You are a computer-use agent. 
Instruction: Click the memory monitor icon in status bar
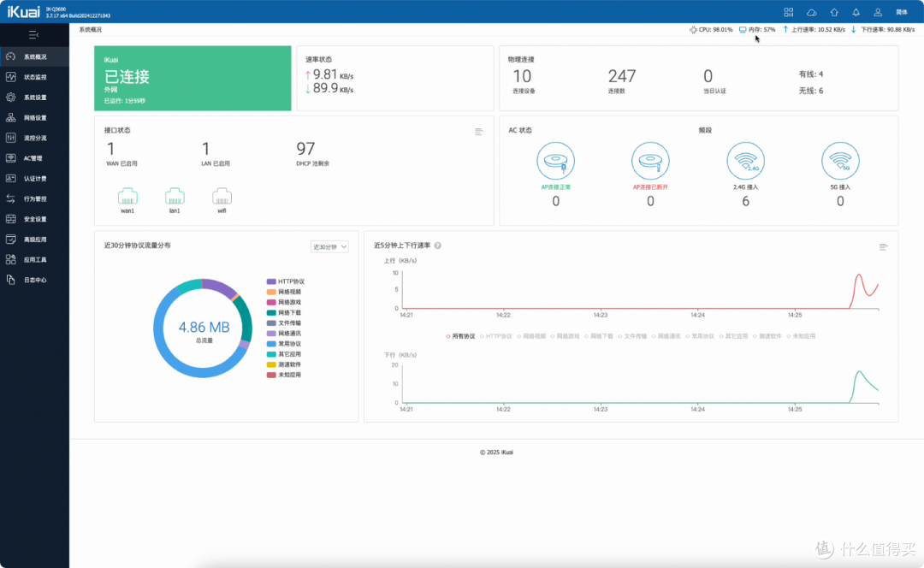tap(743, 29)
